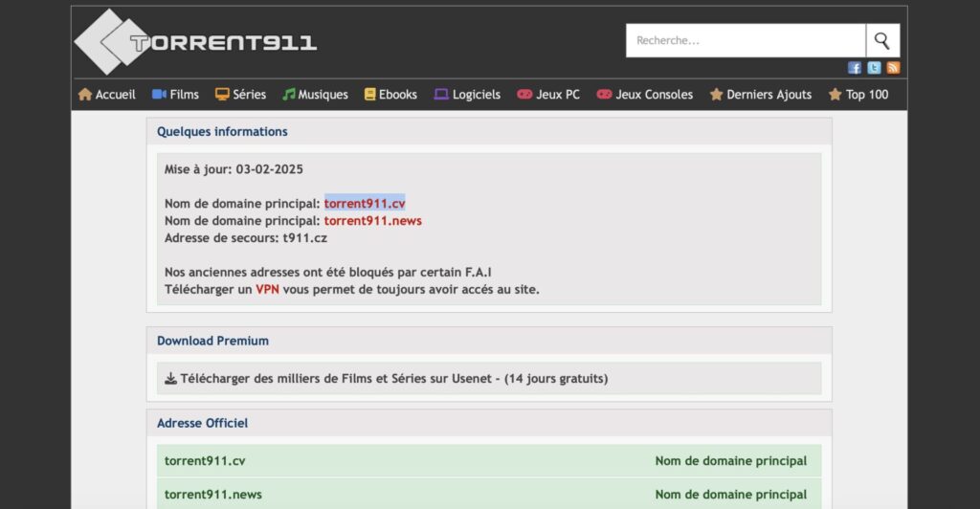This screenshot has width=980, height=509.
Task: Focus the Recherche search field
Action: [x=746, y=41]
